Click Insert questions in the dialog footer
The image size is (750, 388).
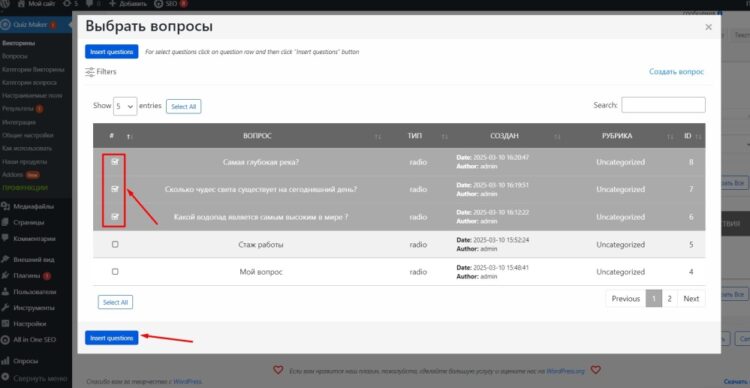click(x=111, y=338)
